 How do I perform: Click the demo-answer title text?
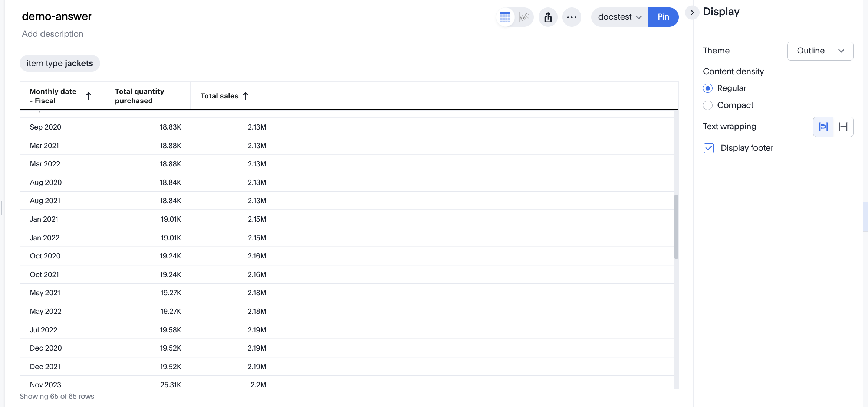point(56,16)
